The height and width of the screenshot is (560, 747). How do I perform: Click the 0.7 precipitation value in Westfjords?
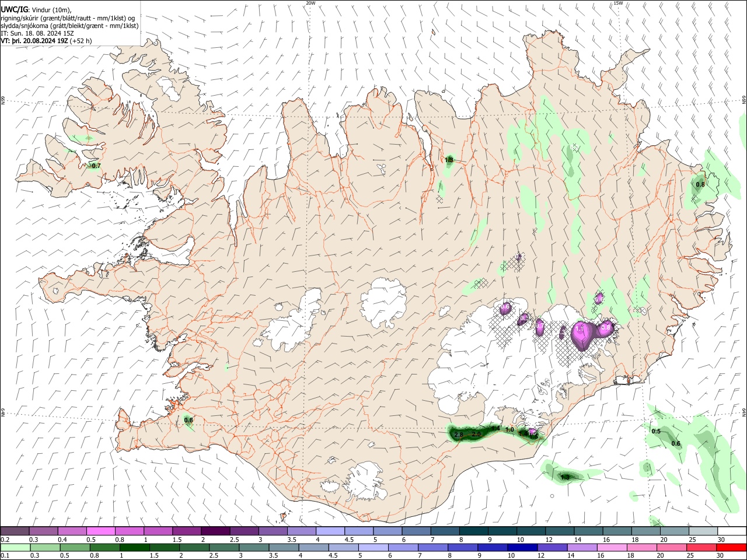tap(96, 166)
